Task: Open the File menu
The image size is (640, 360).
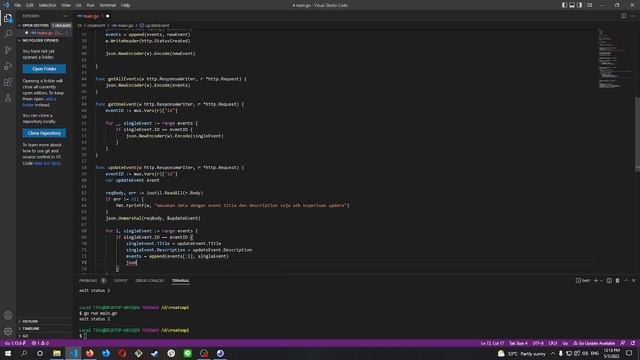Action: click(x=17, y=5)
